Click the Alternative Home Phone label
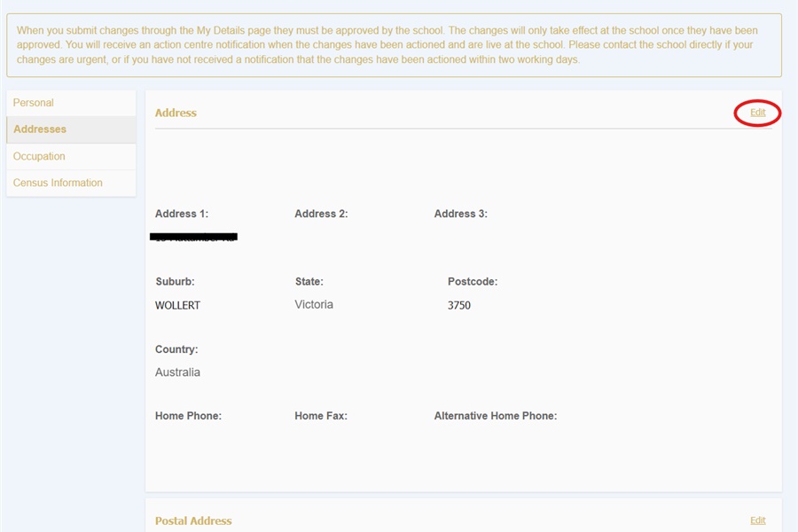 pos(496,415)
